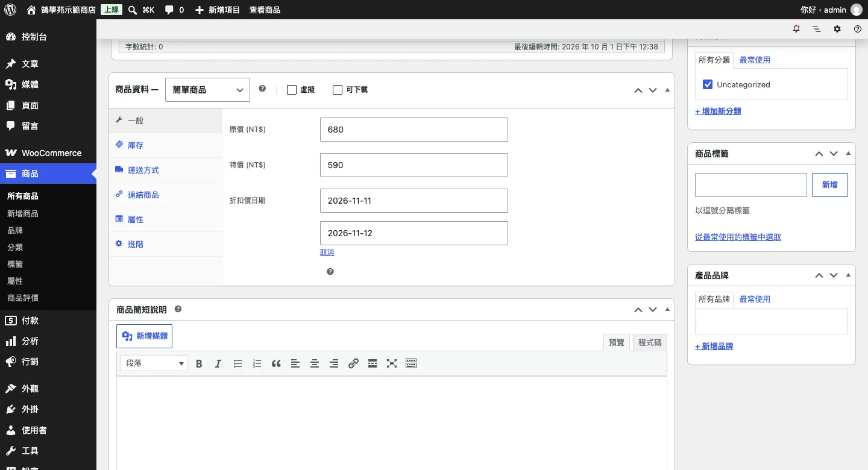This screenshot has width=868, height=470.
Task: Switch to the 連結商品 tab
Action: tap(166, 195)
